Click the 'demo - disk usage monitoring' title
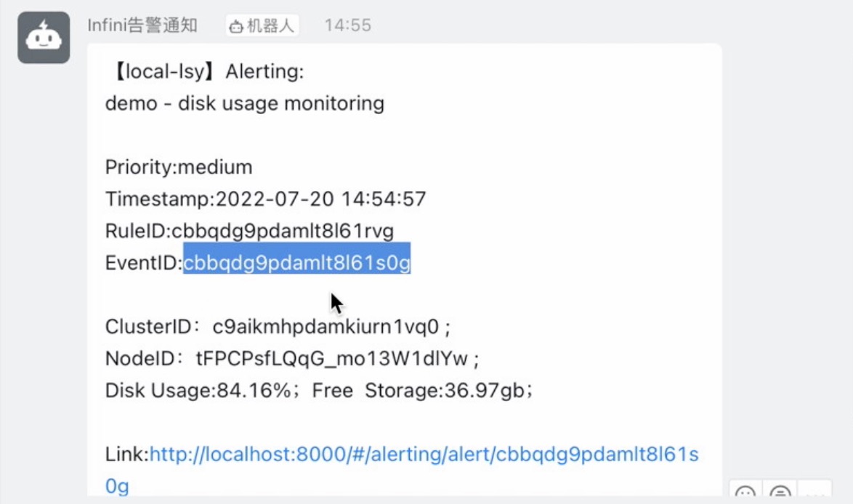The width and height of the screenshot is (853, 504). 245,103
